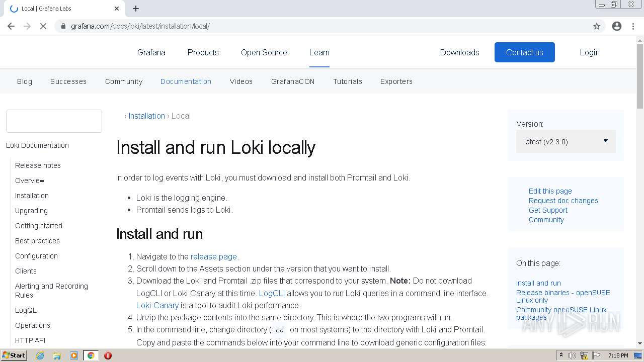
Task: Open the Loki Canary link
Action: 157,305
